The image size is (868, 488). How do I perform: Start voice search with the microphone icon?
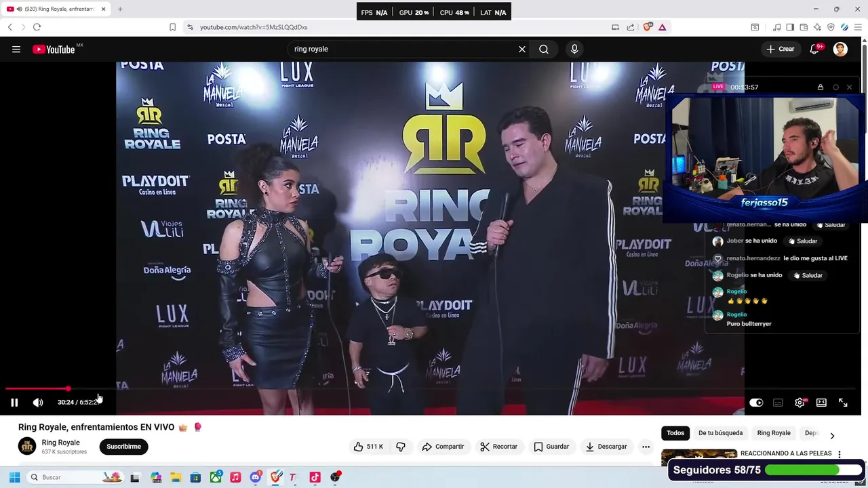click(x=574, y=49)
